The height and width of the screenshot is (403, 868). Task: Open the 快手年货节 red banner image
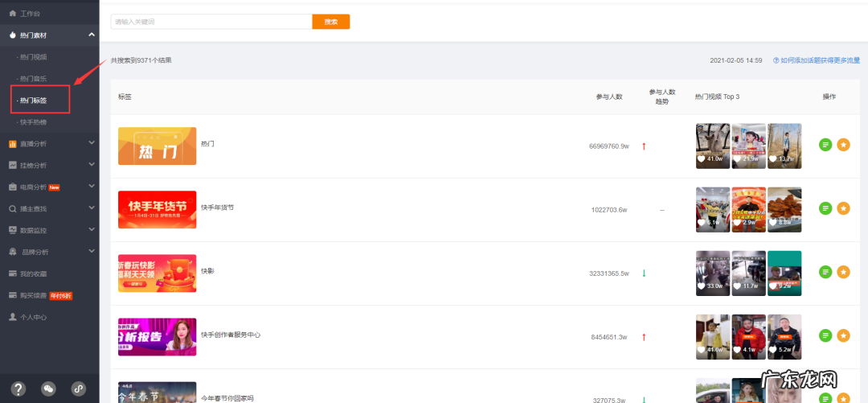pos(158,209)
